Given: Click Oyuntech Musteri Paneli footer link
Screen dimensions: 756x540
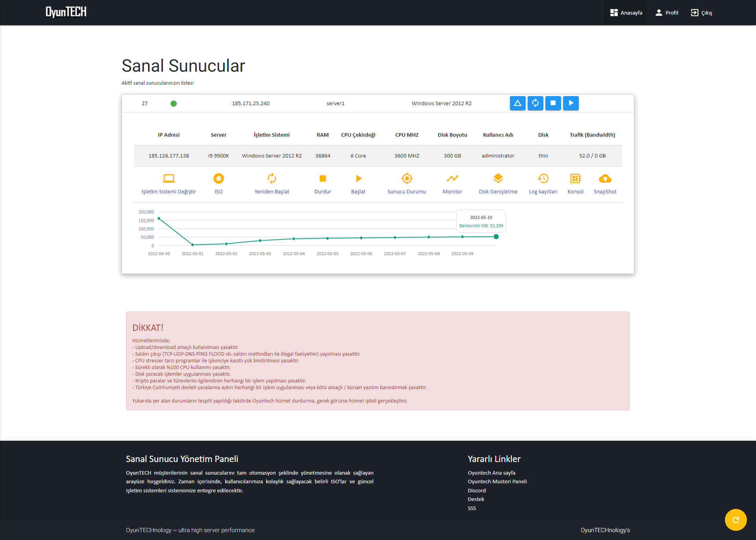Looking at the screenshot, I should pos(497,482).
